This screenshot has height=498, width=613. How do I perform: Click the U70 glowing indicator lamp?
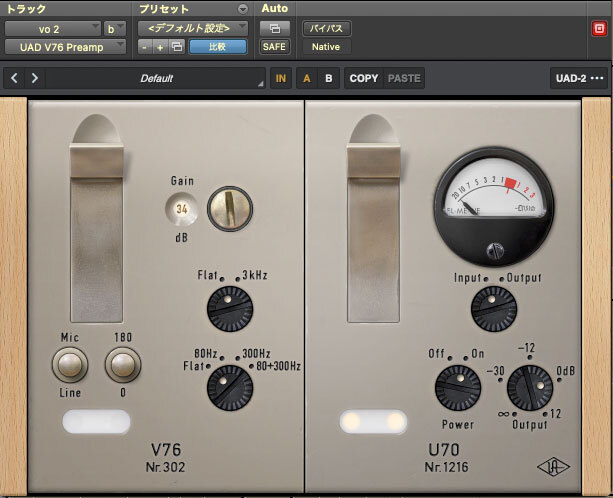tap(373, 422)
